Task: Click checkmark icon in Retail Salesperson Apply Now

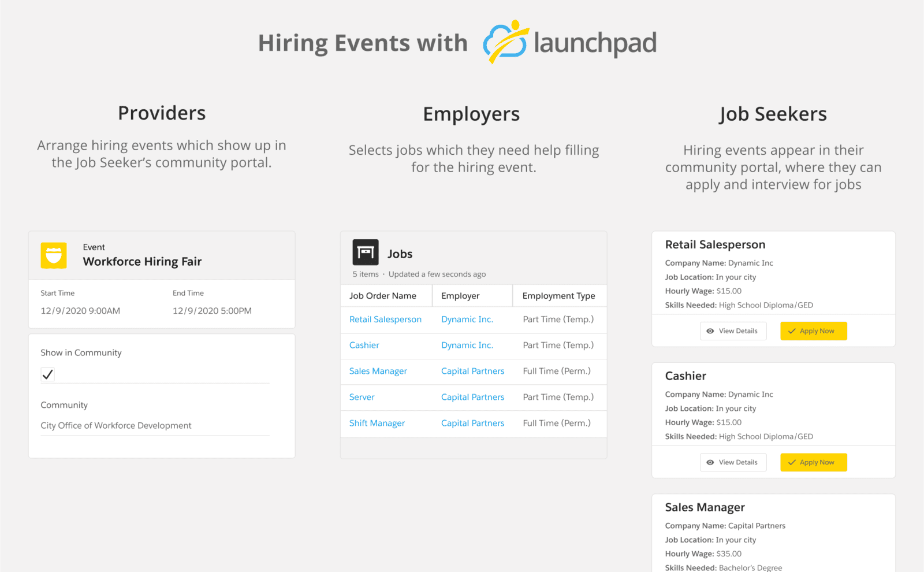Action: pos(792,331)
